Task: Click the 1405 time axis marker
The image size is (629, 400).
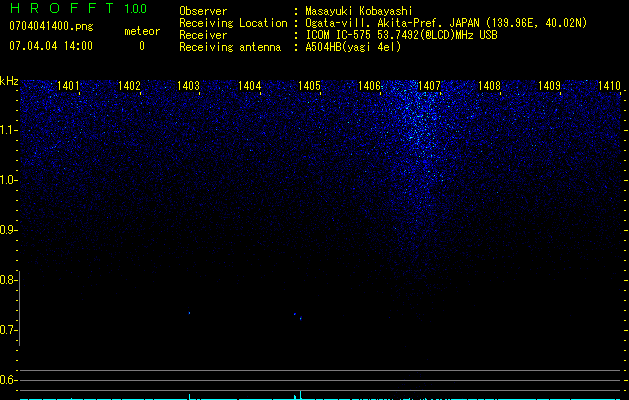Action: (309, 85)
